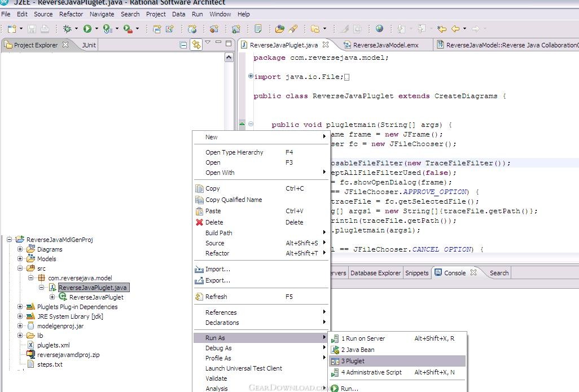Click the Run on Server icon

pos(335,338)
